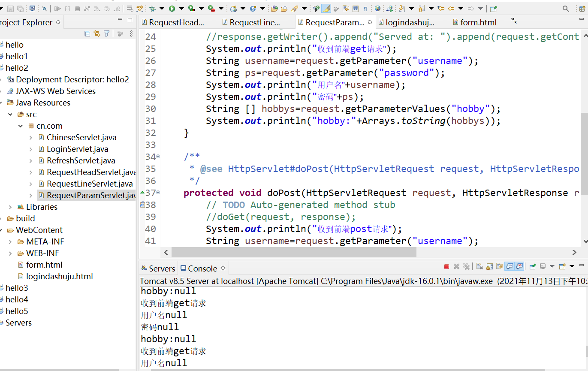Select hello3 project in Project Explorer

click(x=17, y=288)
